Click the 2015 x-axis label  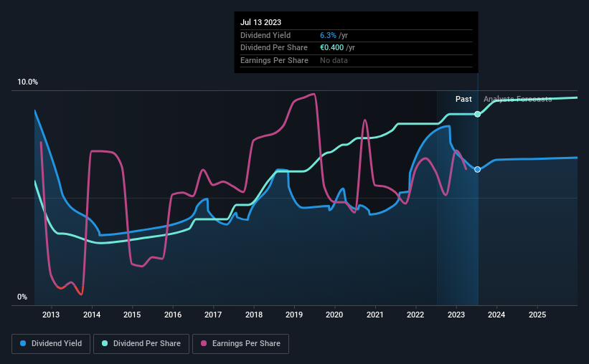pyautogui.click(x=132, y=315)
